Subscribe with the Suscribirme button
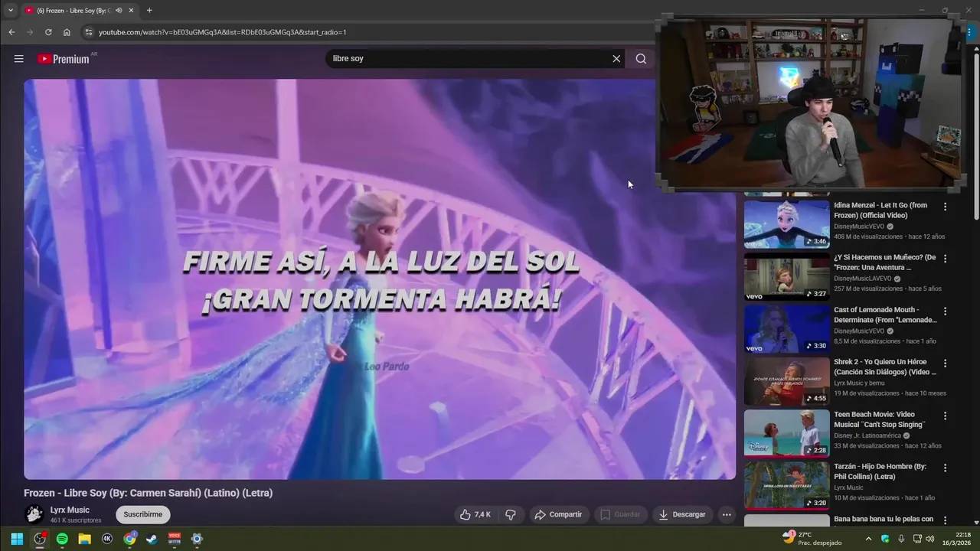The height and width of the screenshot is (551, 980). coord(143,514)
